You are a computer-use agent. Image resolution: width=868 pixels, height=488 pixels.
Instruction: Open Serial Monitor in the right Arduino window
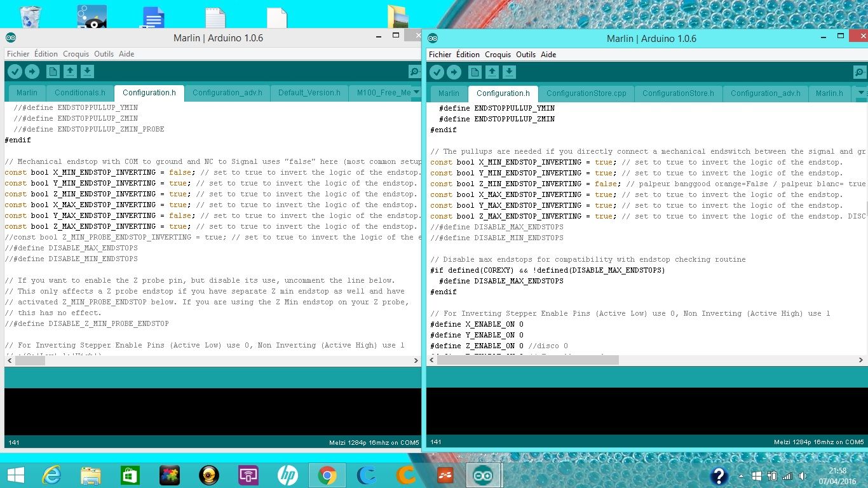pyautogui.click(x=859, y=72)
